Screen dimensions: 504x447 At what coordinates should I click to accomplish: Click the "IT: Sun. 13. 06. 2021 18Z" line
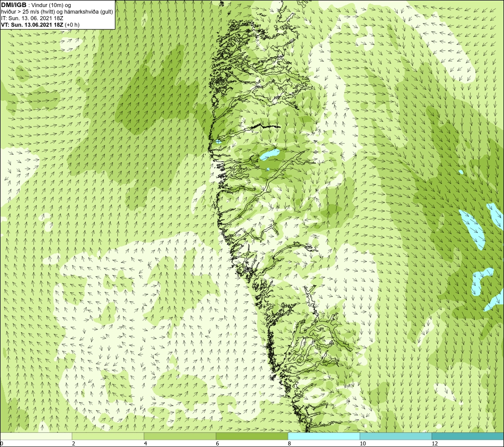click(32, 18)
